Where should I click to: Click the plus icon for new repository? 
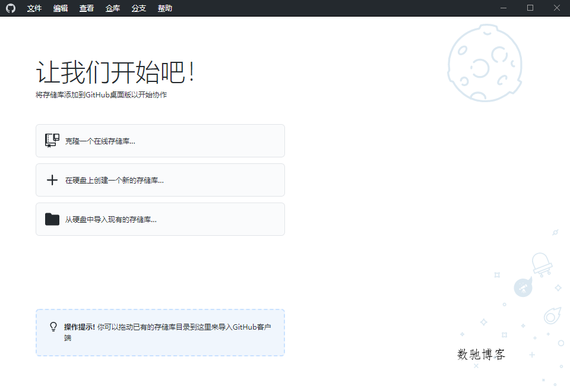pyautogui.click(x=52, y=180)
